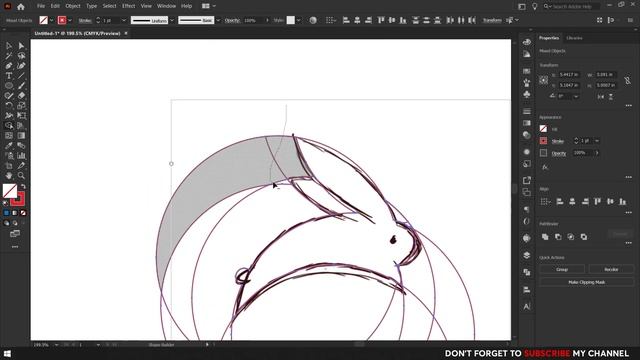This screenshot has height=360, width=640.
Task: Open Edit Toolbar three dots
Action: click(x=15, y=247)
